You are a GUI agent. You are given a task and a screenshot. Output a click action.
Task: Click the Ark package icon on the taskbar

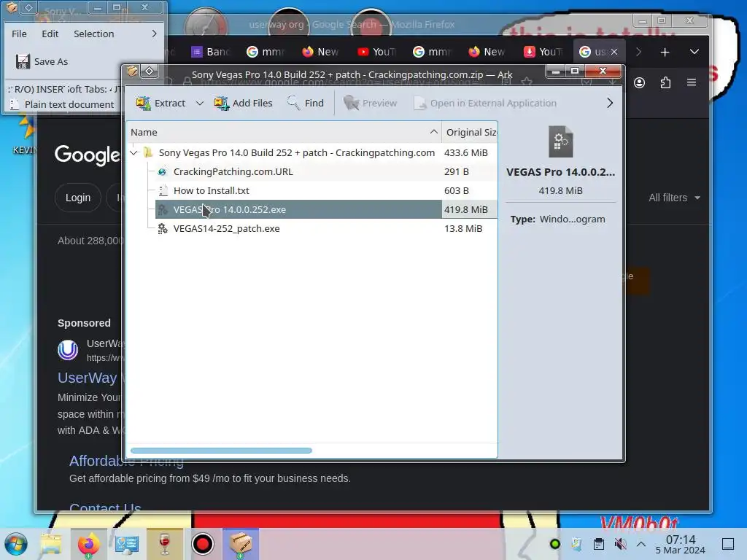click(241, 544)
